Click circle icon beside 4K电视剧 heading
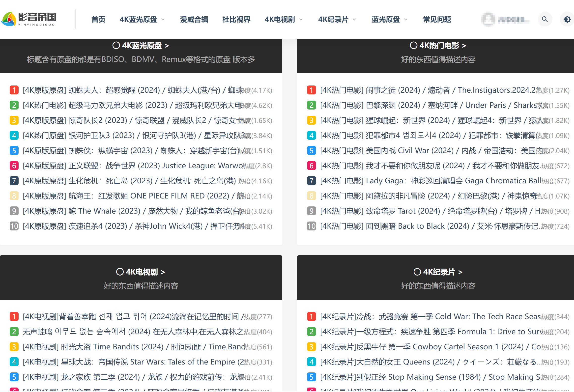The height and width of the screenshot is (392, 574). point(120,272)
